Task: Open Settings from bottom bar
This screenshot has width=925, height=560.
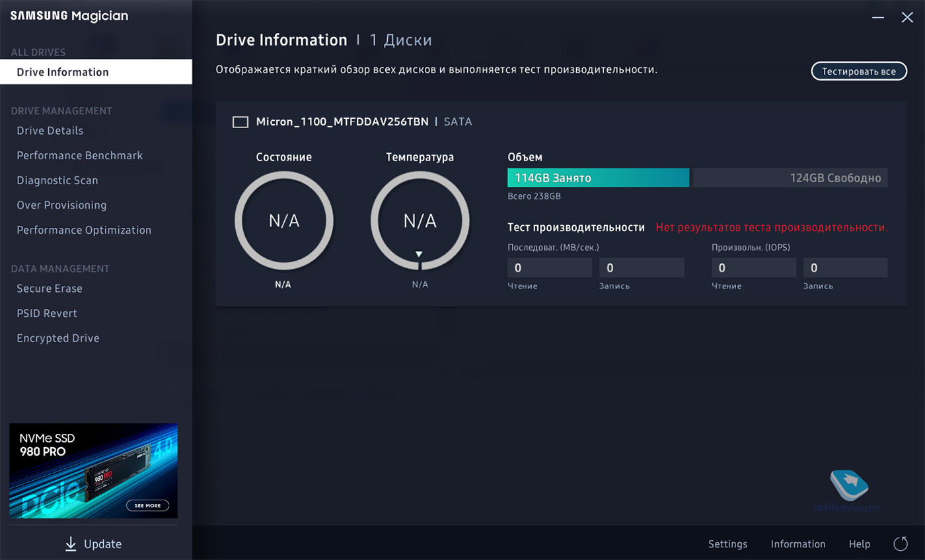Action: pos(727,544)
